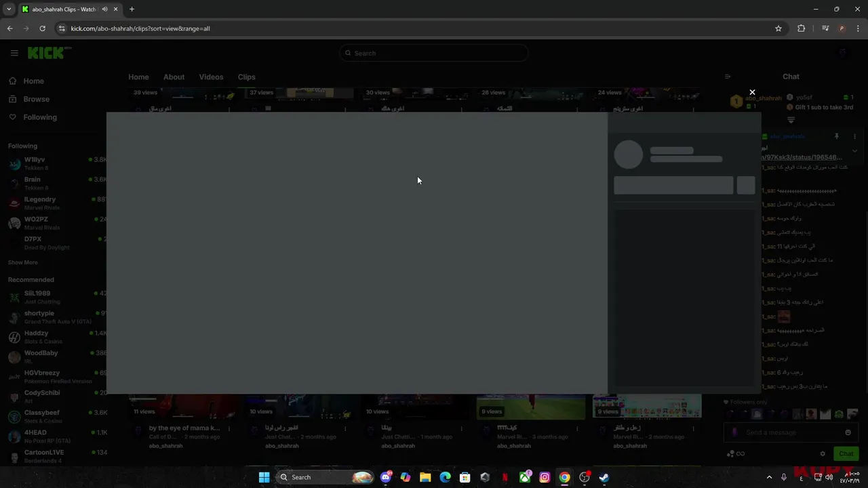The width and height of the screenshot is (868, 488).
Task: Open Windows Start menu
Action: pyautogui.click(x=264, y=477)
